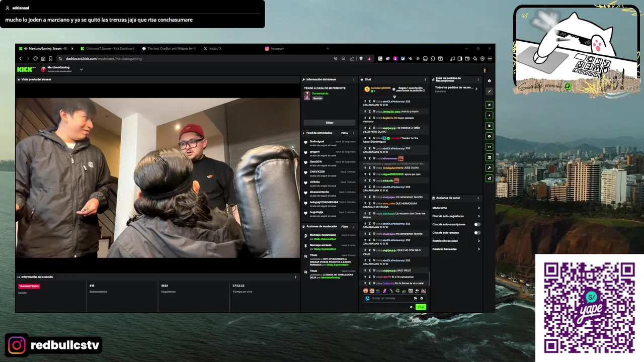Viewport: 644px width, 362px height.
Task: Open Lista de pedidos panel kebab menu
Action: (479, 79)
